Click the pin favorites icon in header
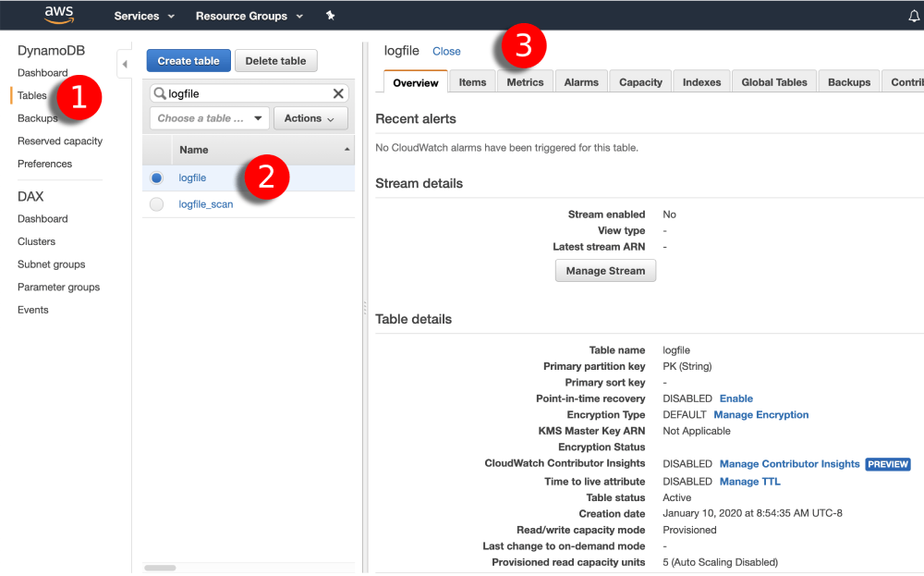This screenshot has height=576, width=924. (330, 16)
